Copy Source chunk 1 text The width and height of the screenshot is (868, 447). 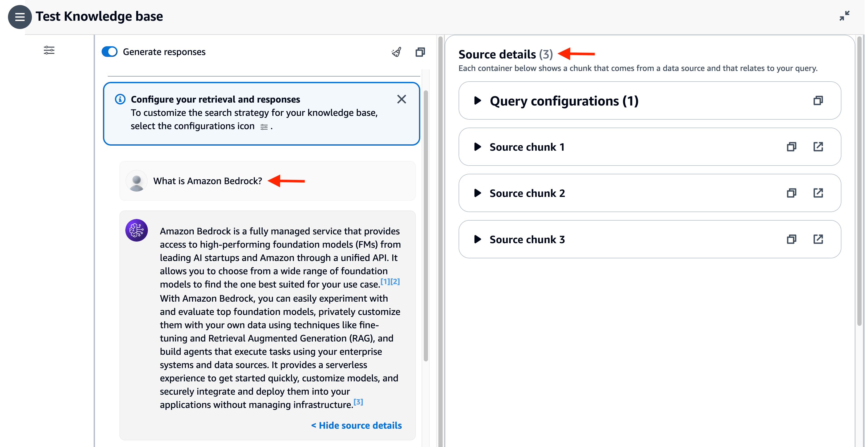coord(791,147)
